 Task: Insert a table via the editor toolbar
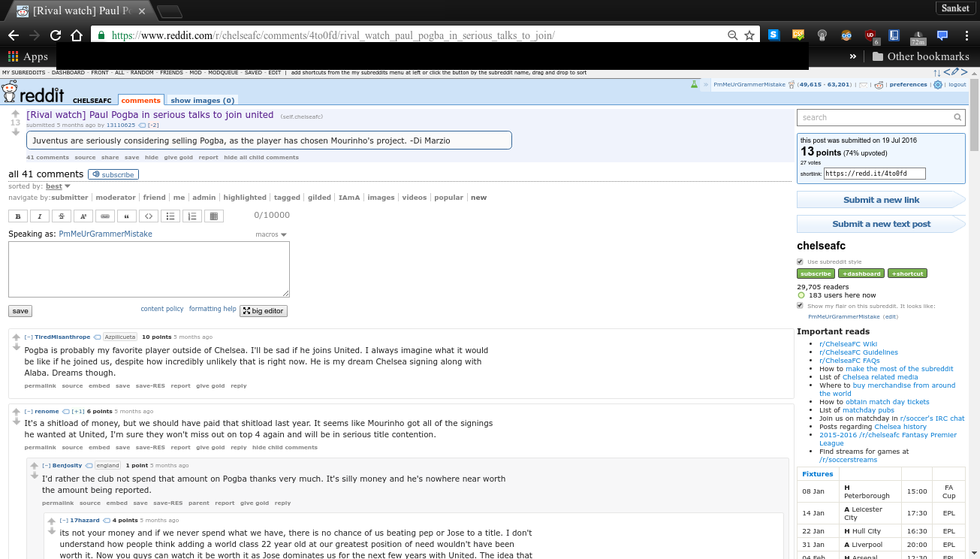click(214, 216)
